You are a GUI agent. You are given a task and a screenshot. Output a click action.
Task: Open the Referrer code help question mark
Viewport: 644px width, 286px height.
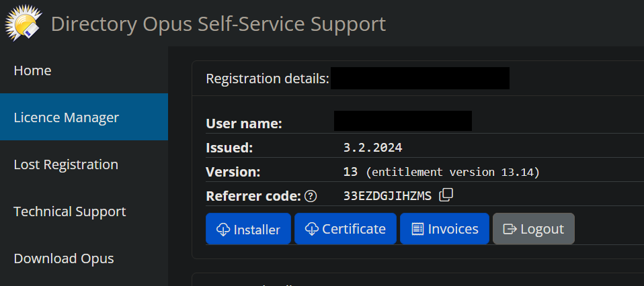click(x=311, y=197)
